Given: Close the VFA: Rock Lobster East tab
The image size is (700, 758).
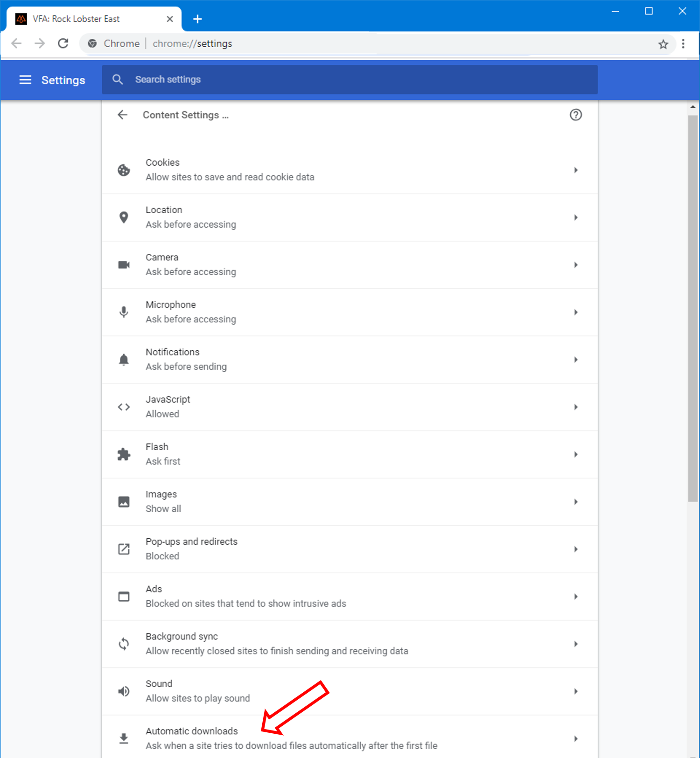Looking at the screenshot, I should pos(170,19).
